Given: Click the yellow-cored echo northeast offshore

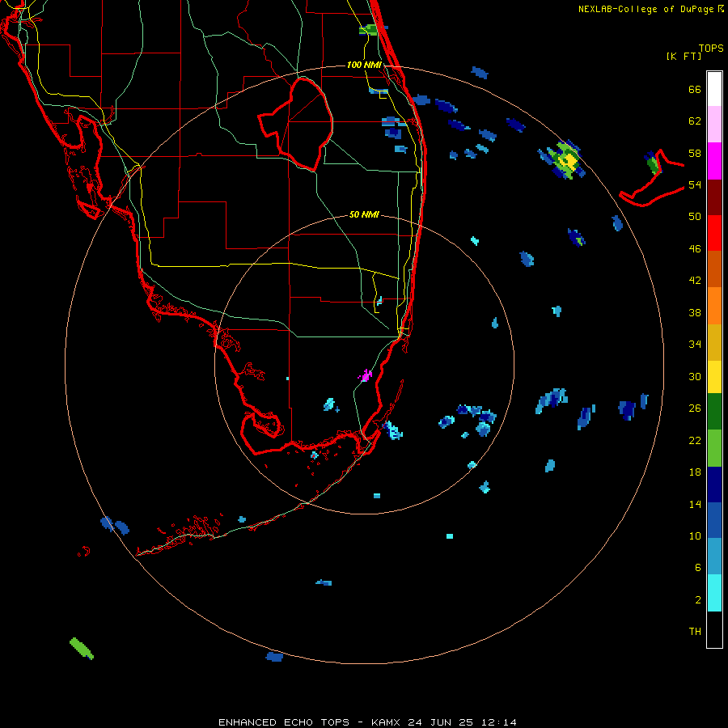Looking at the screenshot, I should pyautogui.click(x=567, y=161).
